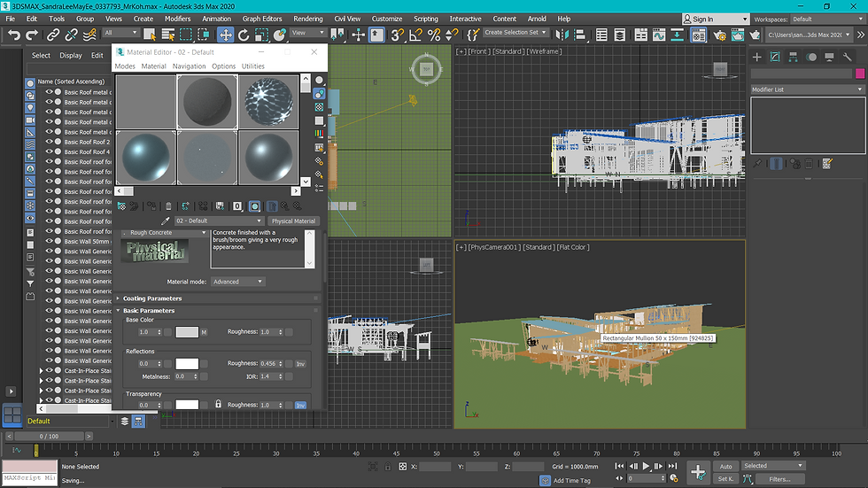Toggle the Angle Snap icon
This screenshot has width=868, height=488.
tap(415, 35)
